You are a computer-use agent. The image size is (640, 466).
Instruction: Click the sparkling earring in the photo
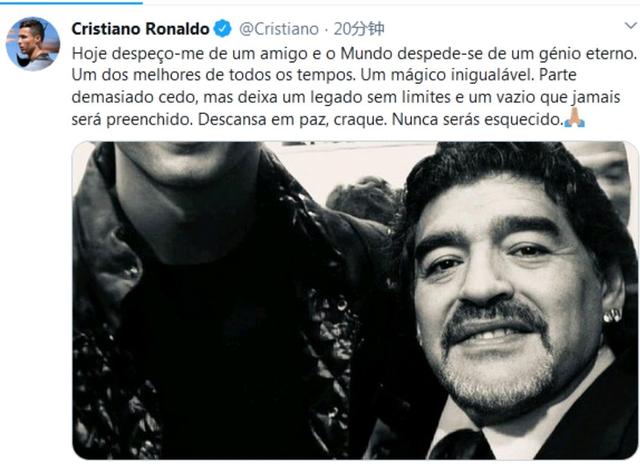pos(612,315)
